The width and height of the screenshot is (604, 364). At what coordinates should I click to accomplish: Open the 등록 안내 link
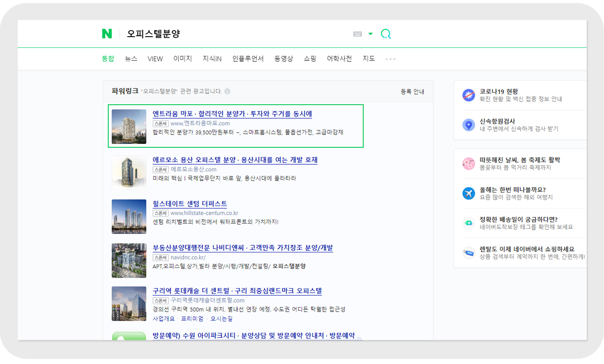[x=412, y=92]
